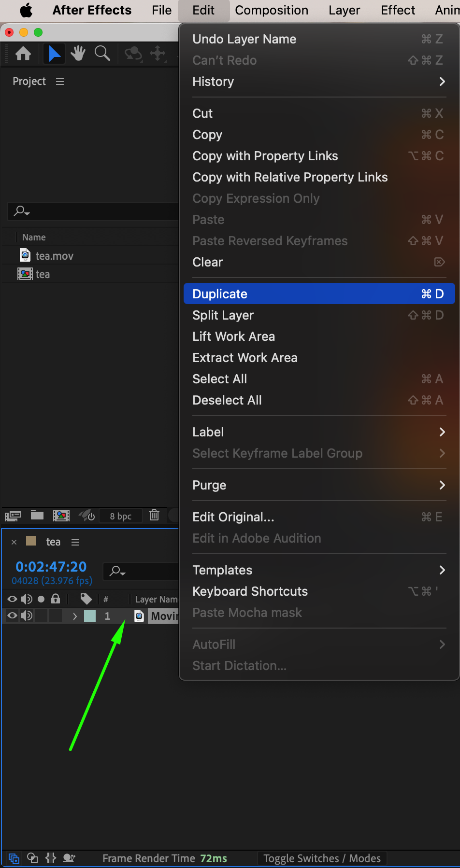The width and height of the screenshot is (460, 868).
Task: Open Project Settings rocket icon
Action: click(87, 516)
